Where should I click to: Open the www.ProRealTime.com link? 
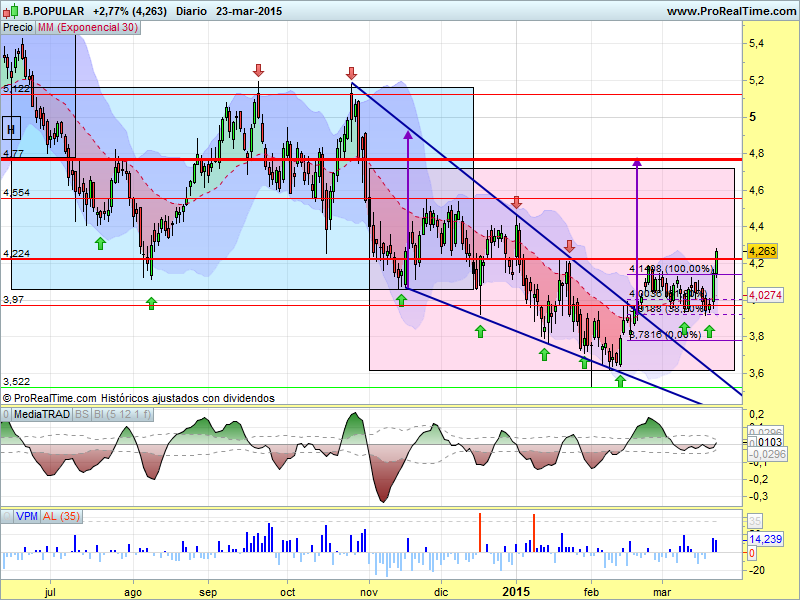732,11
